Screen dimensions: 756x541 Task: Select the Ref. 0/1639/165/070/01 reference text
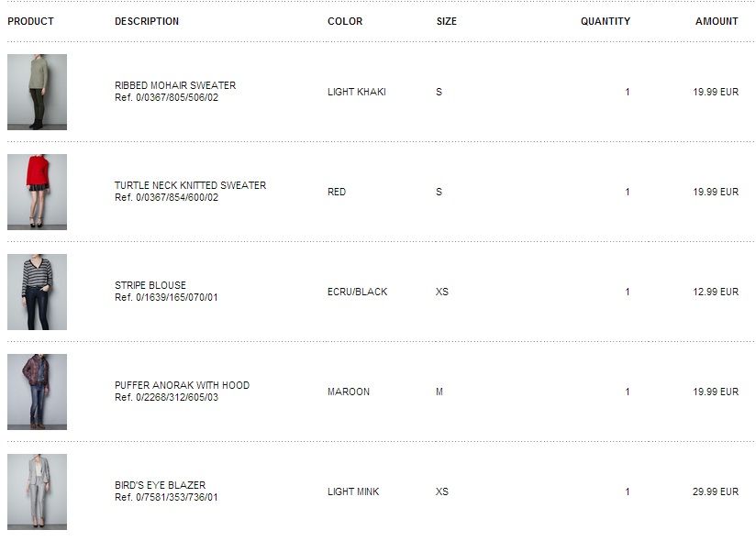tap(166, 298)
